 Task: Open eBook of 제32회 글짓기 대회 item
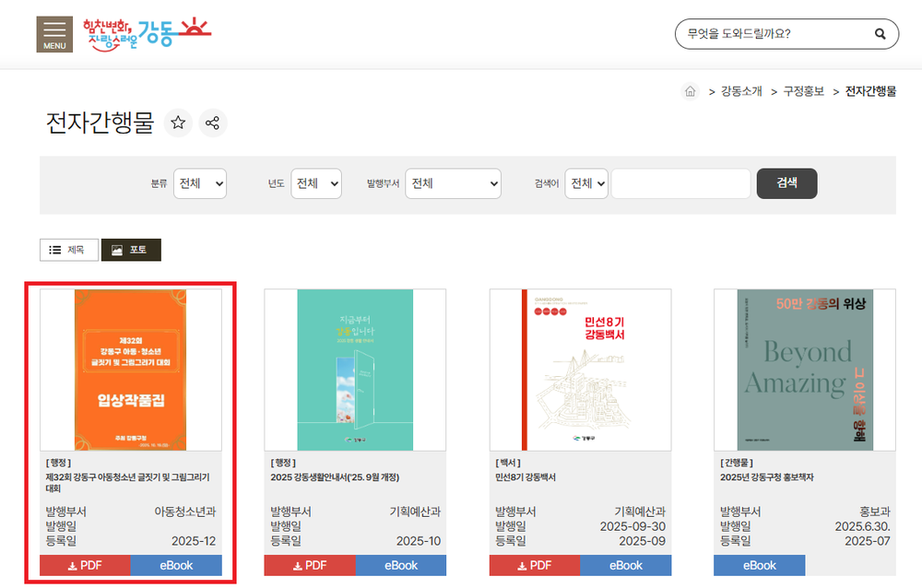176,566
